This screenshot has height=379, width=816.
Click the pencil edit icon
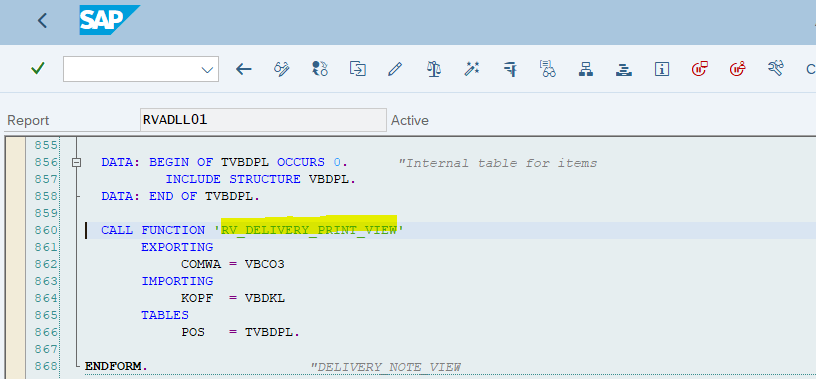(x=396, y=69)
